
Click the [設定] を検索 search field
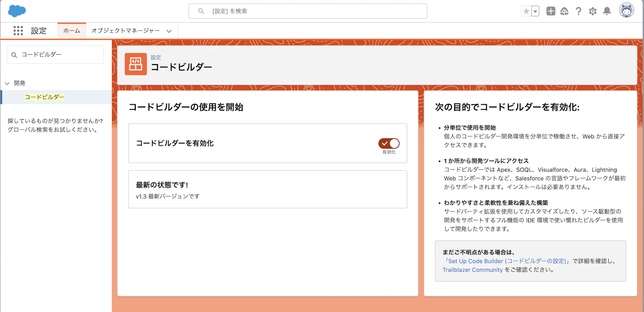(x=308, y=11)
